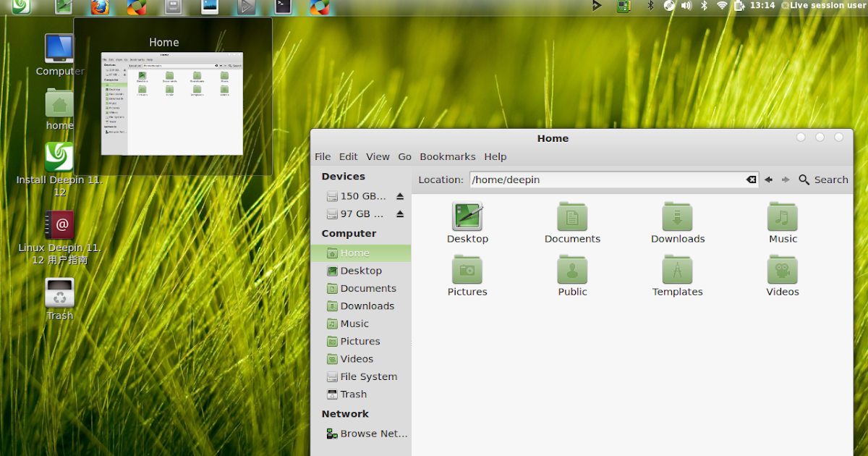Open the Music folder in Home

[x=782, y=217]
